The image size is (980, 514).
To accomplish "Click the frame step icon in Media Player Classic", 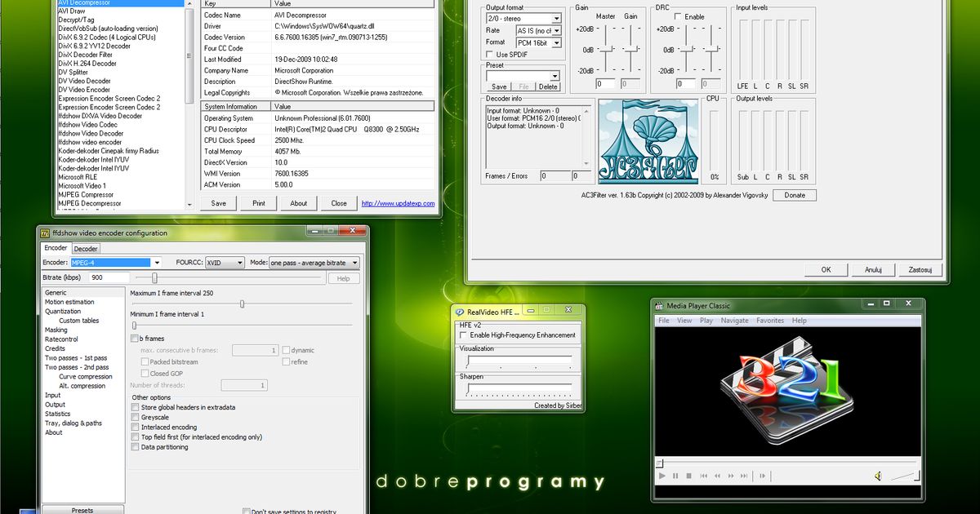I will [762, 476].
